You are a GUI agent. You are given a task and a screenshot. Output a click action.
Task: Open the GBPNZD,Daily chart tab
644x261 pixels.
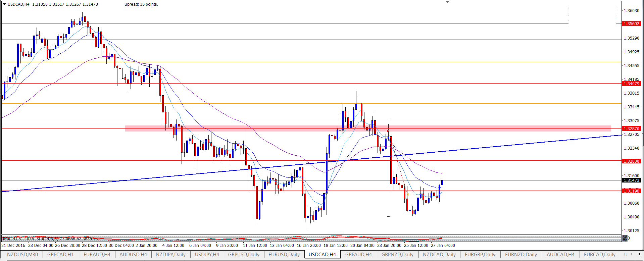(x=398, y=255)
